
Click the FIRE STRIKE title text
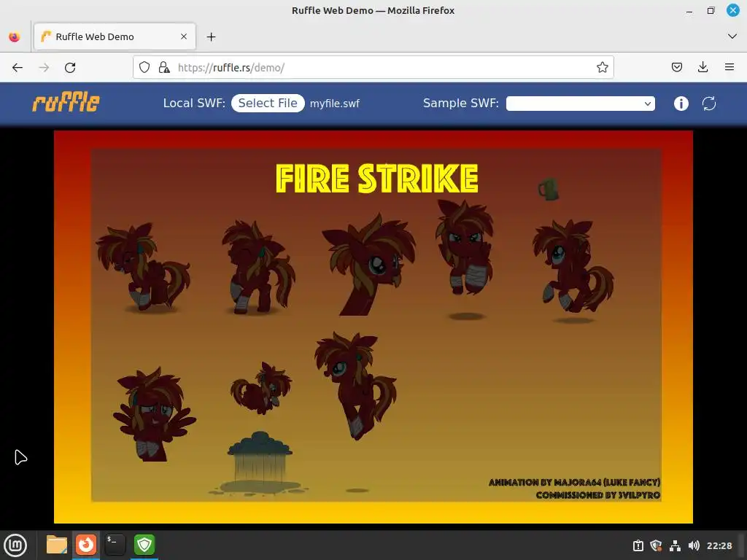(377, 178)
